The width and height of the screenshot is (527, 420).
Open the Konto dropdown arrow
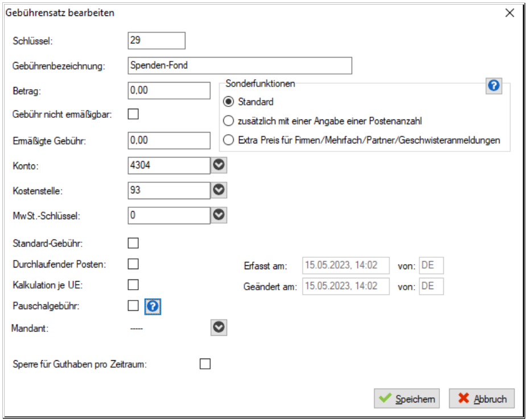pyautogui.click(x=219, y=165)
